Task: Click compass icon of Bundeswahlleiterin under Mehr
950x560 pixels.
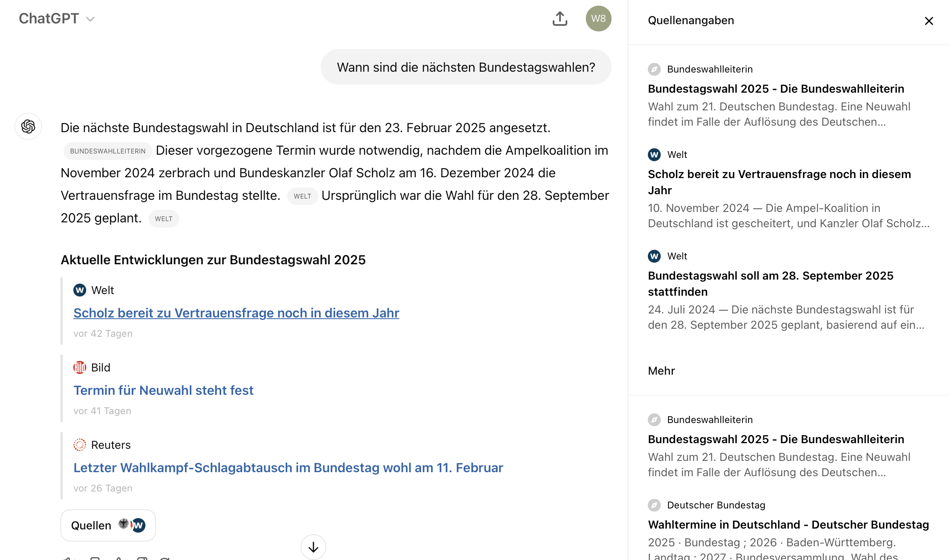Action: 654,420
